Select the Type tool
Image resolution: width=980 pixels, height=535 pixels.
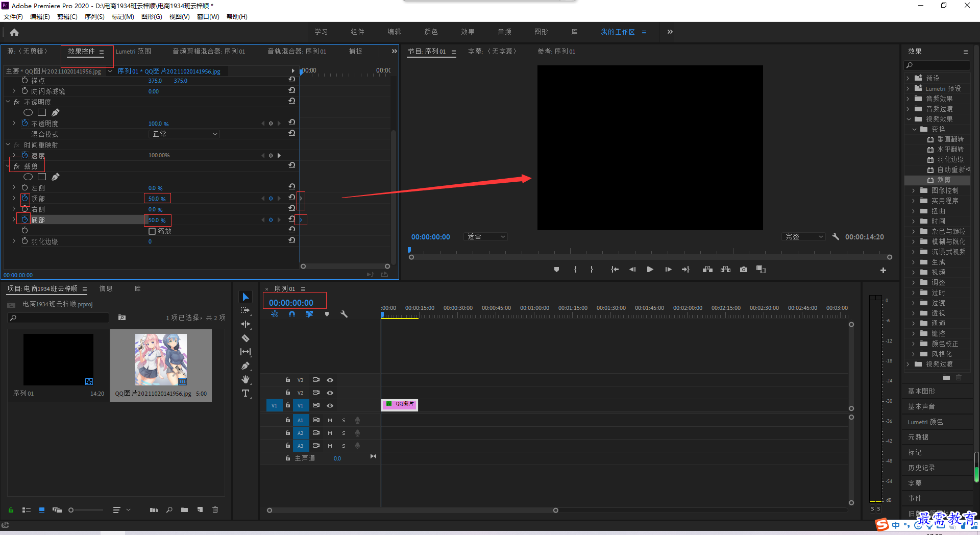pyautogui.click(x=246, y=393)
